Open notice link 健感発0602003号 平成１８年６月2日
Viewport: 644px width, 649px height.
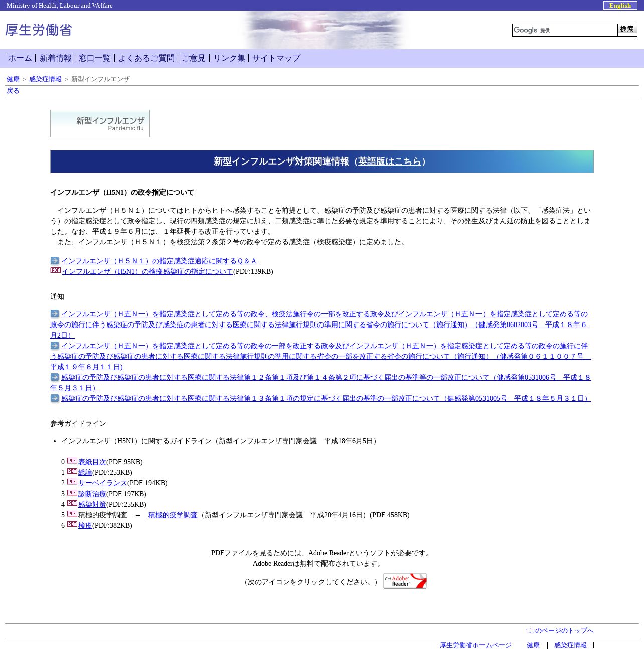[319, 324]
